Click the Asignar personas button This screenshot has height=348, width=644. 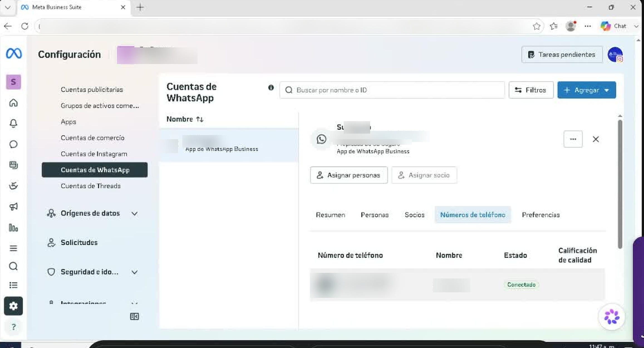tap(349, 175)
